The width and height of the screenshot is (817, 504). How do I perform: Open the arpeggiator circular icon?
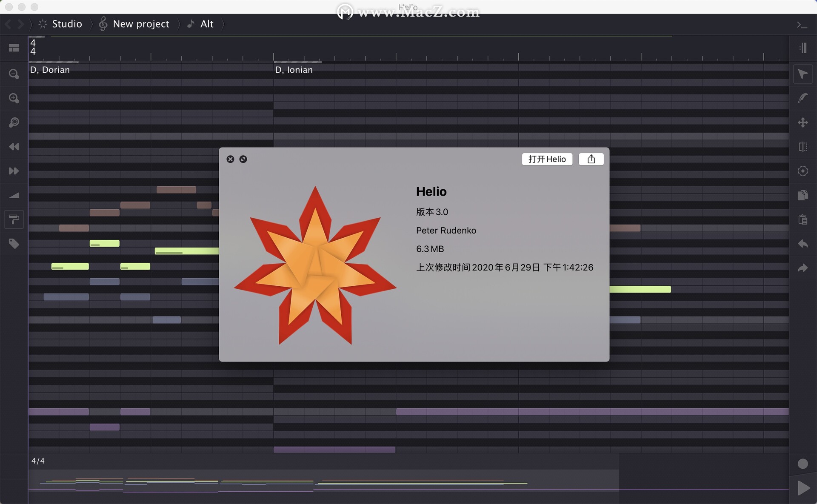[803, 171]
